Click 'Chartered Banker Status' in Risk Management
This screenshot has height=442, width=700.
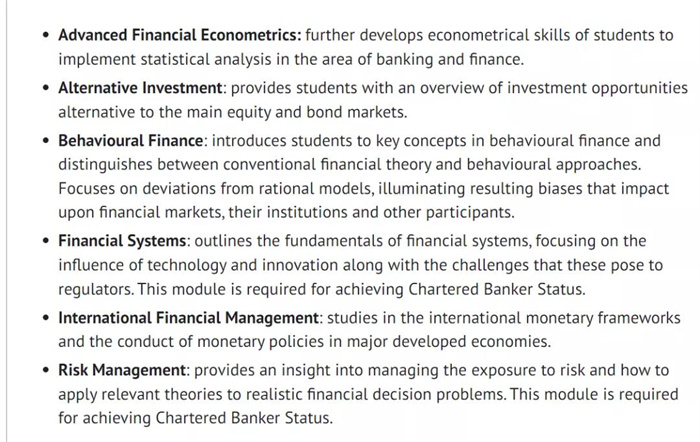pos(243,418)
